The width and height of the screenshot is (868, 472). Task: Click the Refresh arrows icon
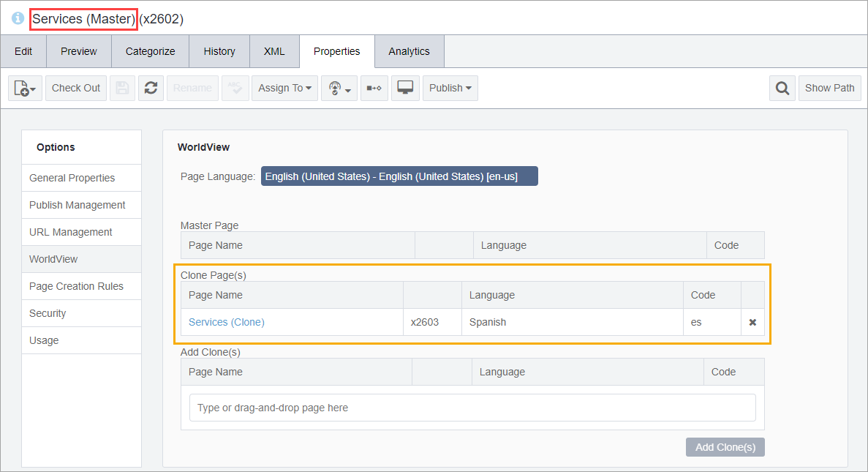click(x=151, y=88)
